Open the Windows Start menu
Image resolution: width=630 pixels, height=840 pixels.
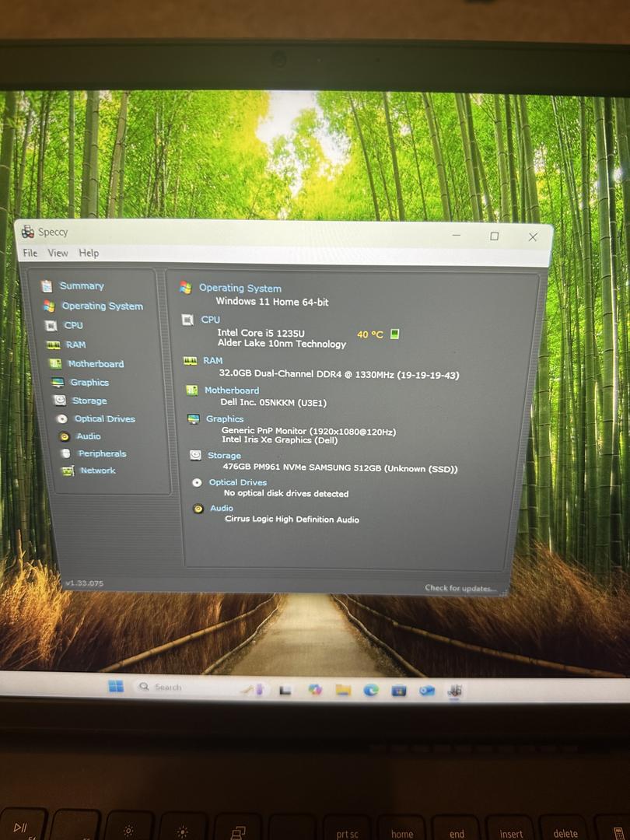coord(116,686)
